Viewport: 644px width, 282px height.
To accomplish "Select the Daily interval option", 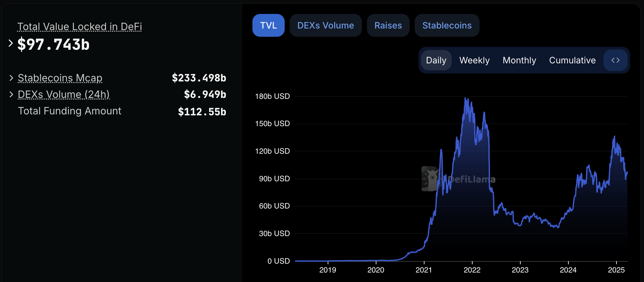I will pyautogui.click(x=436, y=60).
